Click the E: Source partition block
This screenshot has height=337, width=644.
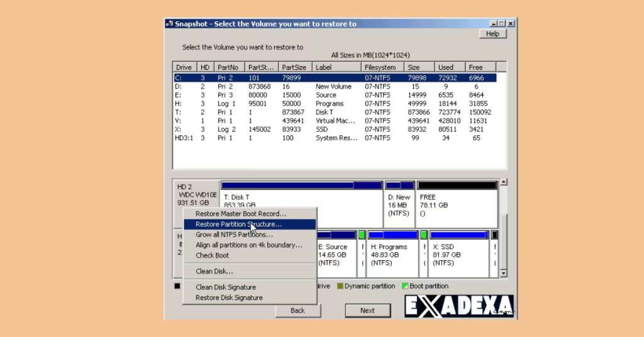click(x=336, y=253)
